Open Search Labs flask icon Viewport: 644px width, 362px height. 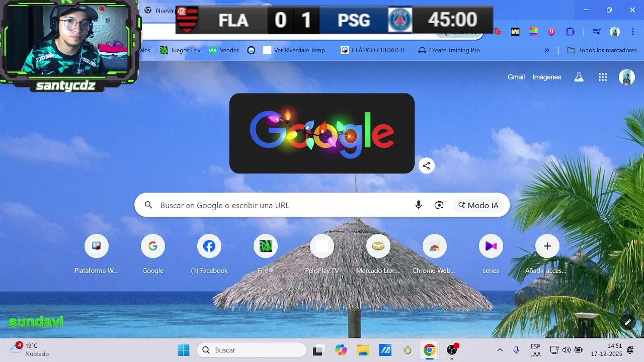[x=579, y=77]
